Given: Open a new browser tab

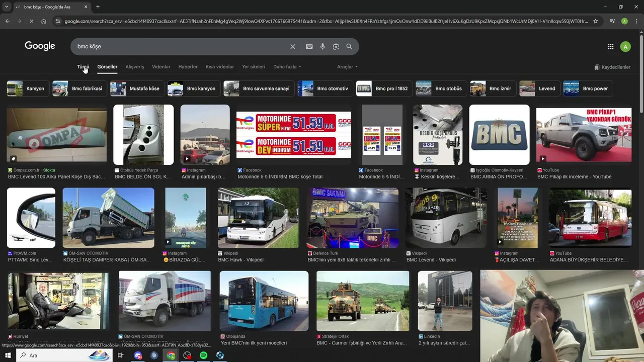Looking at the screenshot, I should click(x=98, y=7).
